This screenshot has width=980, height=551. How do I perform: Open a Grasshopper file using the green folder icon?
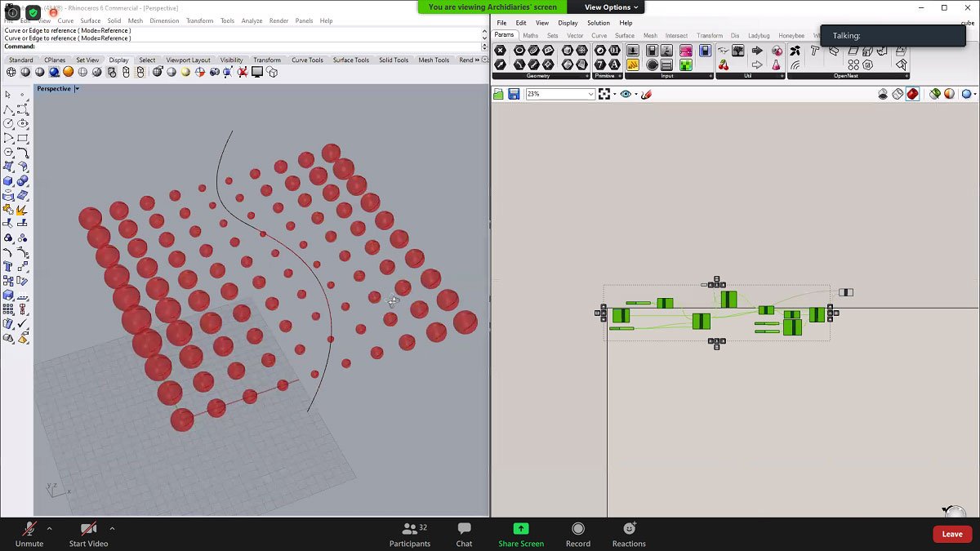pos(498,94)
